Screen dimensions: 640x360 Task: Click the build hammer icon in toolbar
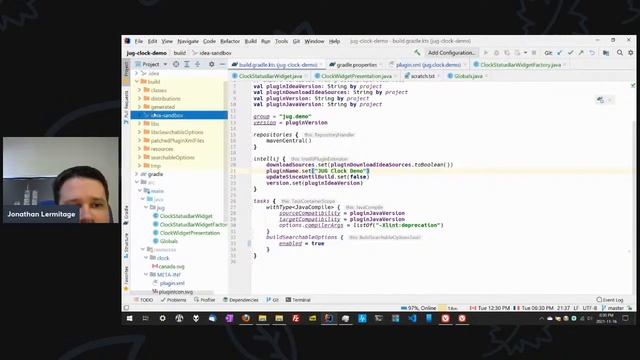point(417,53)
